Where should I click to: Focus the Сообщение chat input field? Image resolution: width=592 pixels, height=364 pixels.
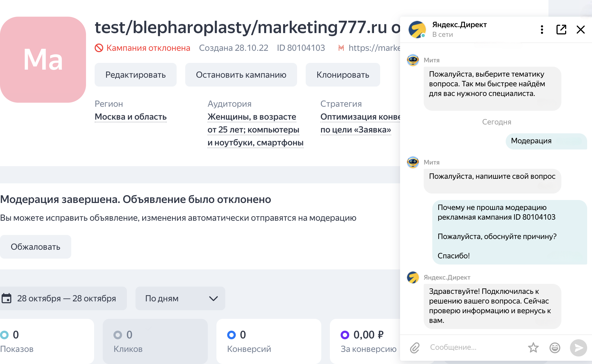pyautogui.click(x=473, y=347)
